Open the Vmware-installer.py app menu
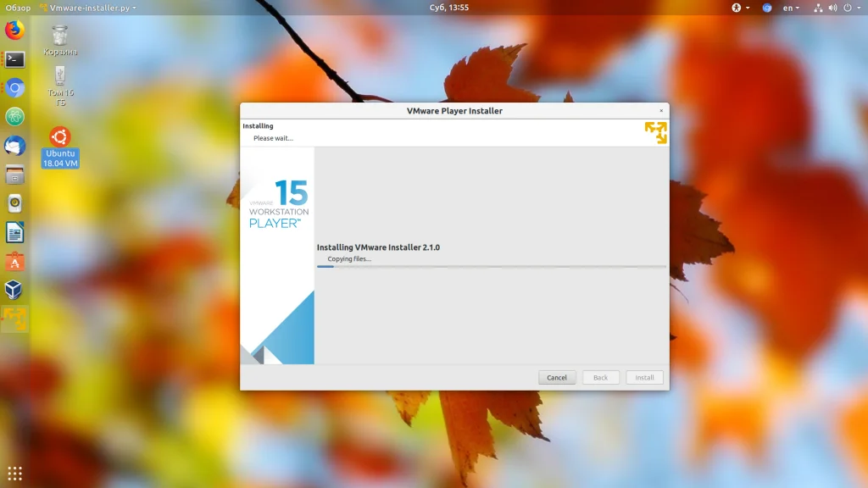The image size is (868, 488). [x=88, y=8]
